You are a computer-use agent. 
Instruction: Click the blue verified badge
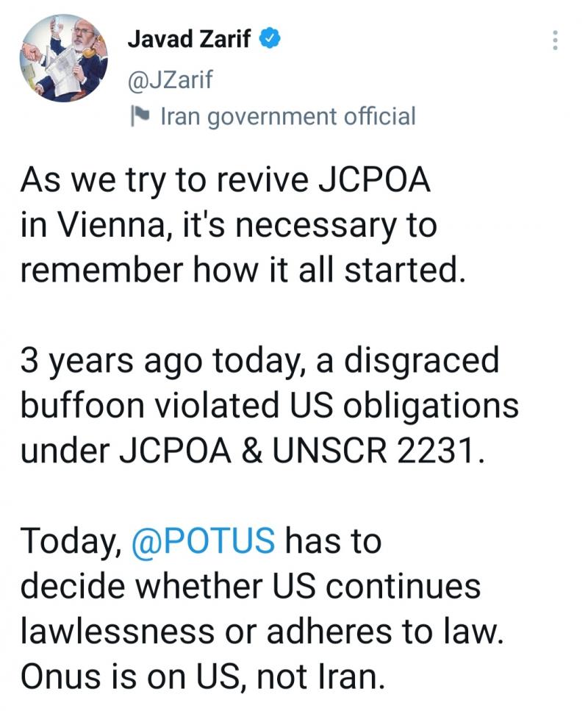pyautogui.click(x=270, y=38)
